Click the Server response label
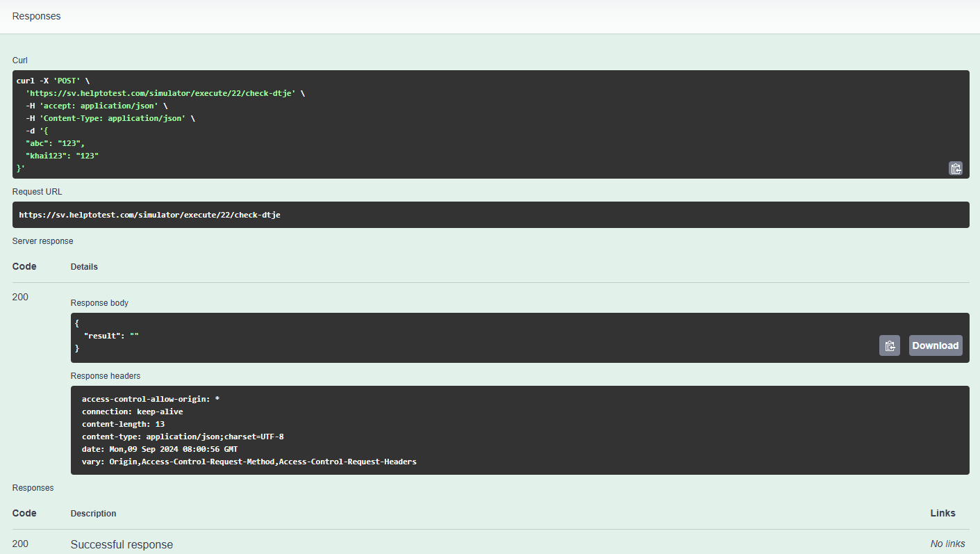Image resolution: width=980 pixels, height=554 pixels. (42, 241)
